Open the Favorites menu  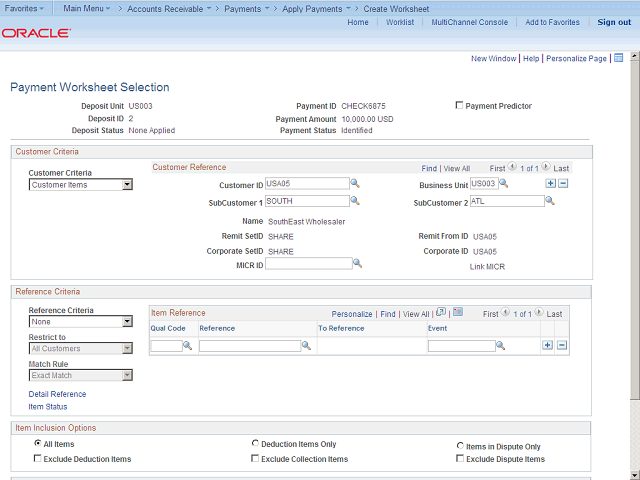coord(26,8)
